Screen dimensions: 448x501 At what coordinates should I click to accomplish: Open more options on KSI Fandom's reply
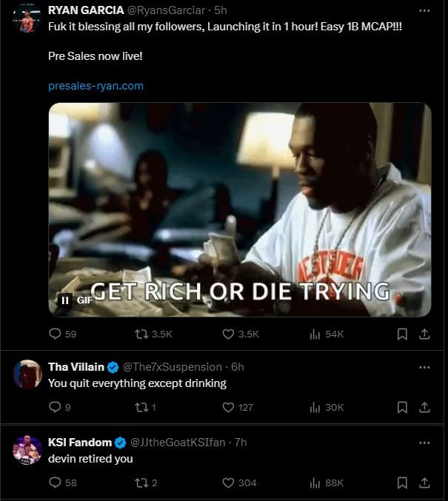(x=424, y=443)
